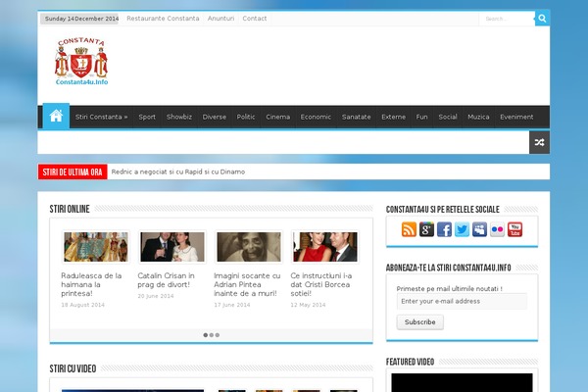Open the Anunturi top link
The image size is (588, 392).
pos(220,19)
